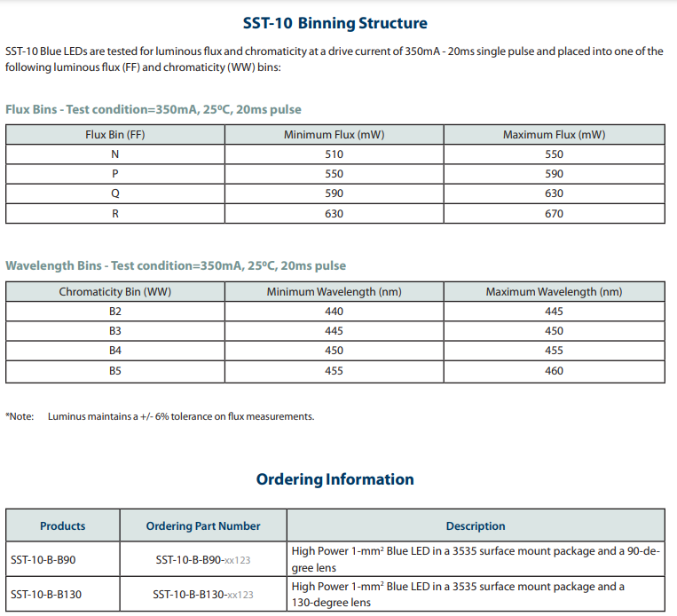Click maximum flux 590 in row P

pos(555,174)
